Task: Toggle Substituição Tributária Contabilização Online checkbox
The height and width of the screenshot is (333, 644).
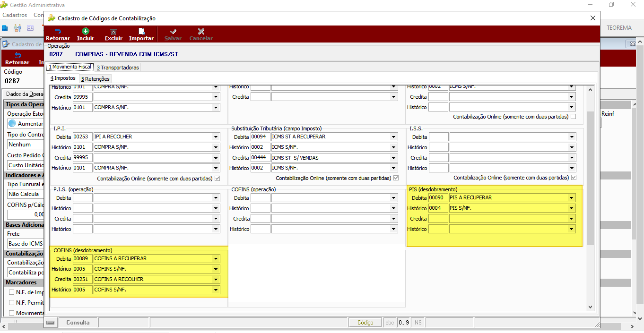Action: [396, 178]
